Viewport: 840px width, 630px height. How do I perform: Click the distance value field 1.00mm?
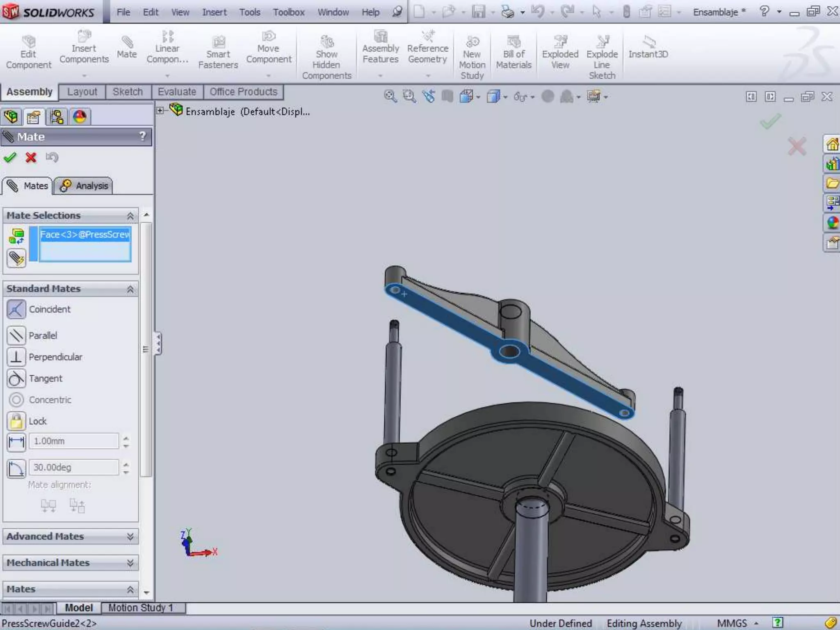tap(74, 441)
